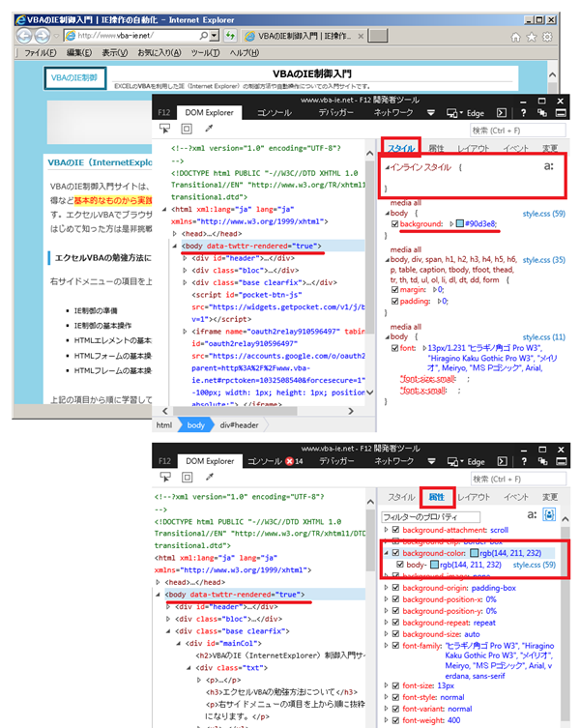Open the IE home page icon
Screen dimensions: 580x728
pos(515,37)
